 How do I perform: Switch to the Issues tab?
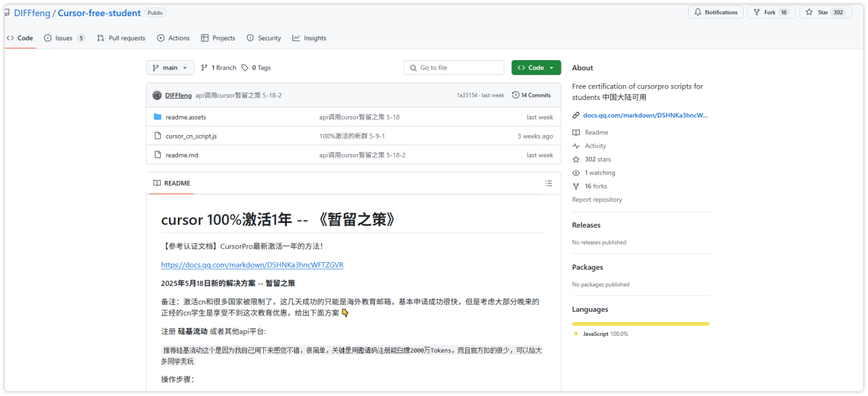tap(64, 38)
